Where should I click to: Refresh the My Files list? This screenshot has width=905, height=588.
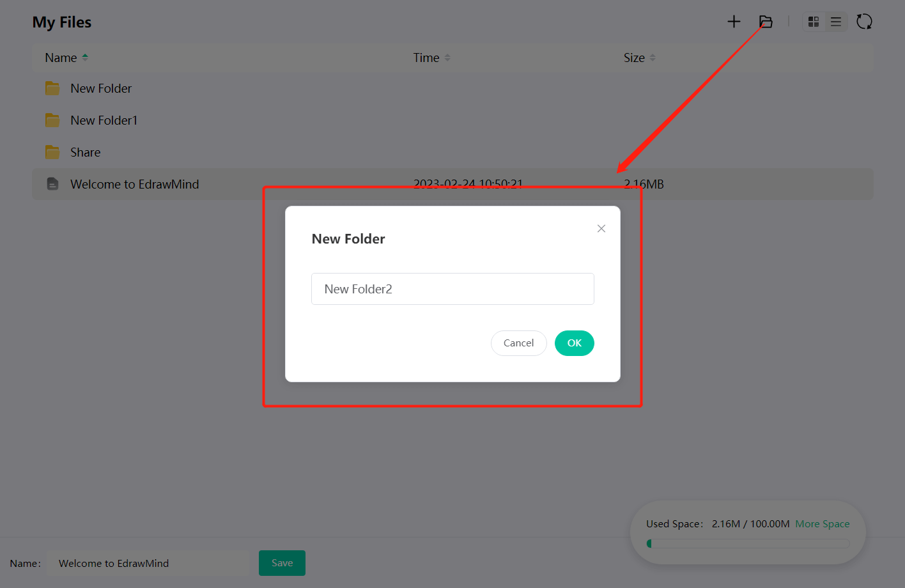[864, 22]
